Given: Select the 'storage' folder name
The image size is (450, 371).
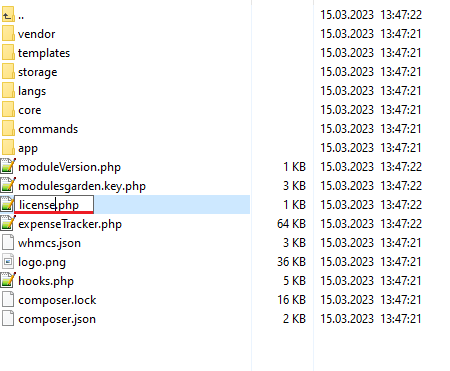Looking at the screenshot, I should (38, 72).
